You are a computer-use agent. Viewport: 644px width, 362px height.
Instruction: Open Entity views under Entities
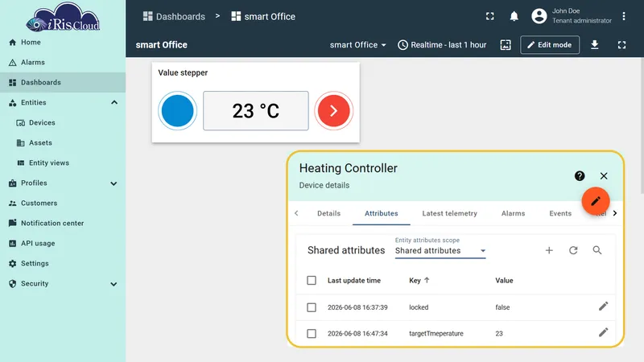(x=63, y=163)
